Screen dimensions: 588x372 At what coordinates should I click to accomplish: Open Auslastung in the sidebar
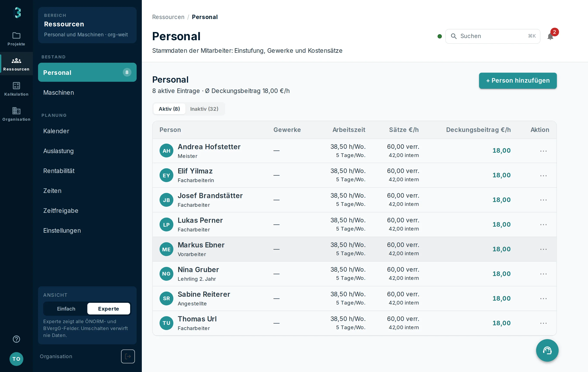point(87,151)
